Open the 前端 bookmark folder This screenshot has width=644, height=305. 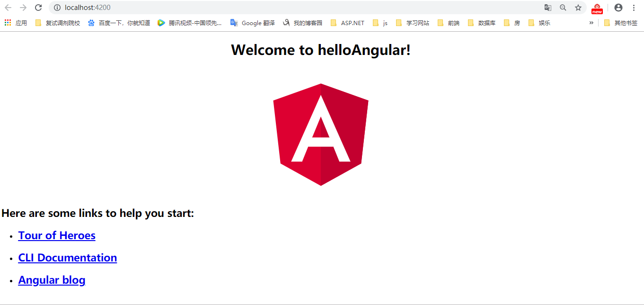tap(449, 23)
